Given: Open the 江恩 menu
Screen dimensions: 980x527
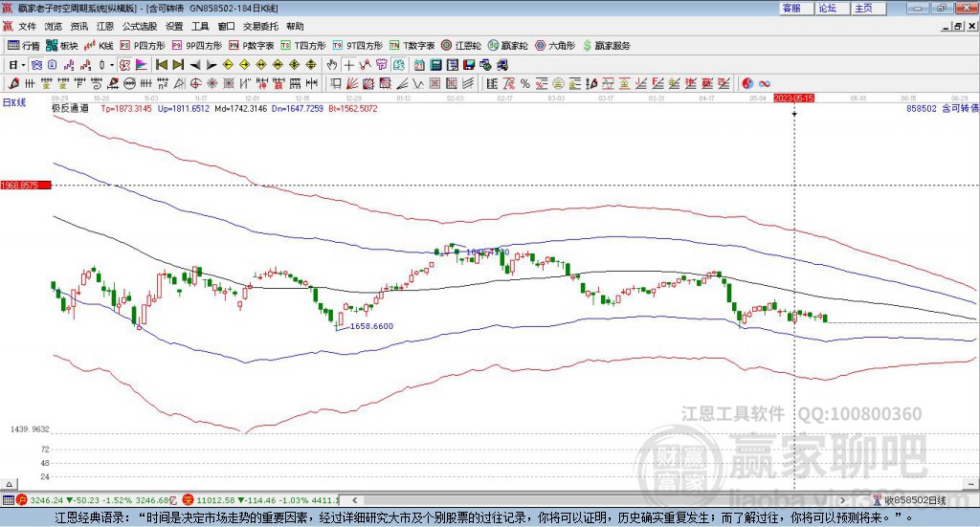Looking at the screenshot, I should (x=105, y=26).
